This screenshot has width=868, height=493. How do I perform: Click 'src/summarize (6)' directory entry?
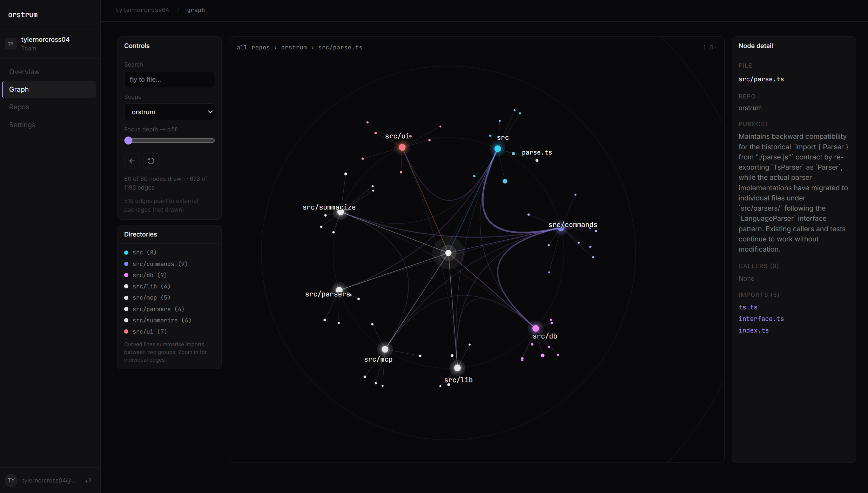pyautogui.click(x=162, y=320)
